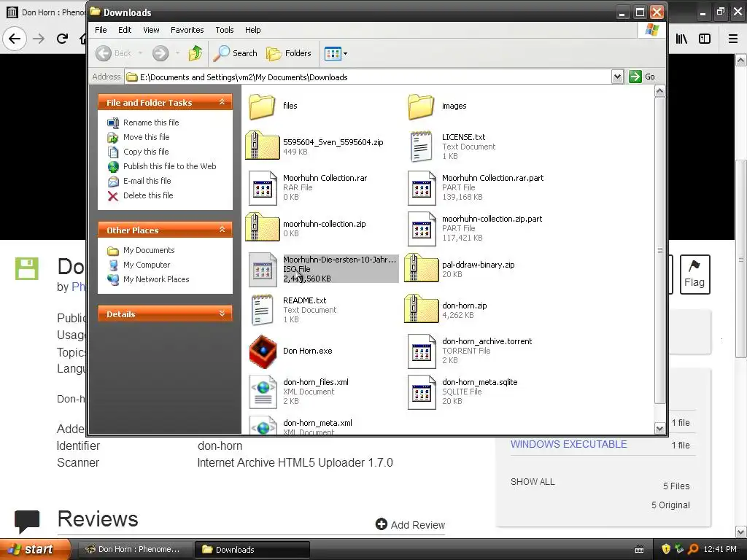Viewport: 747px width, 560px height.
Task: Open the Favorites menu
Action: tap(187, 30)
